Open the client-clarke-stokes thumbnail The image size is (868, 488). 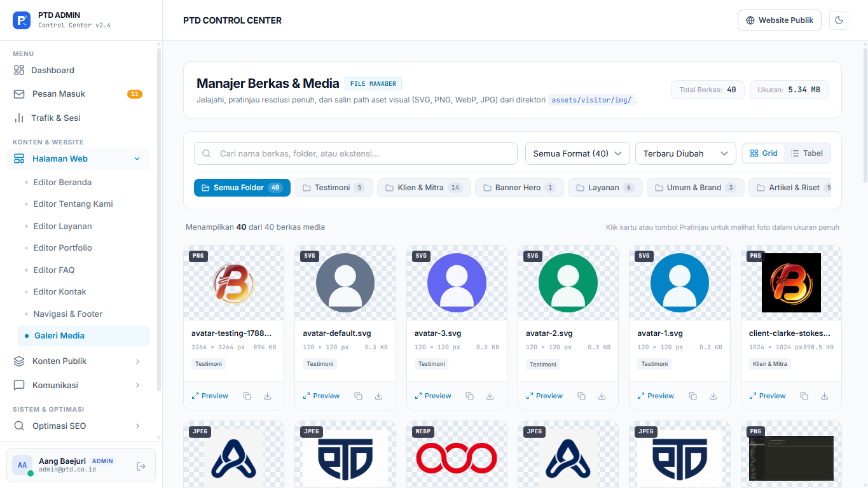(x=792, y=283)
